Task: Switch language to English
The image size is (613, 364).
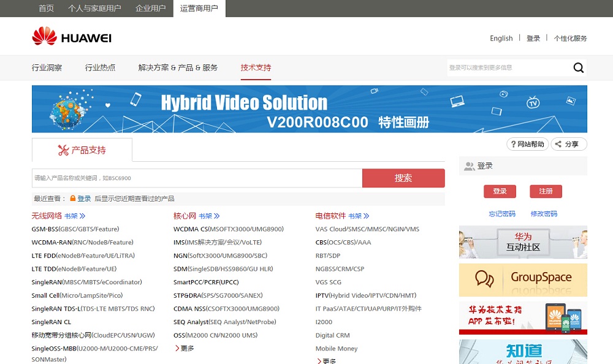Action: (x=501, y=39)
